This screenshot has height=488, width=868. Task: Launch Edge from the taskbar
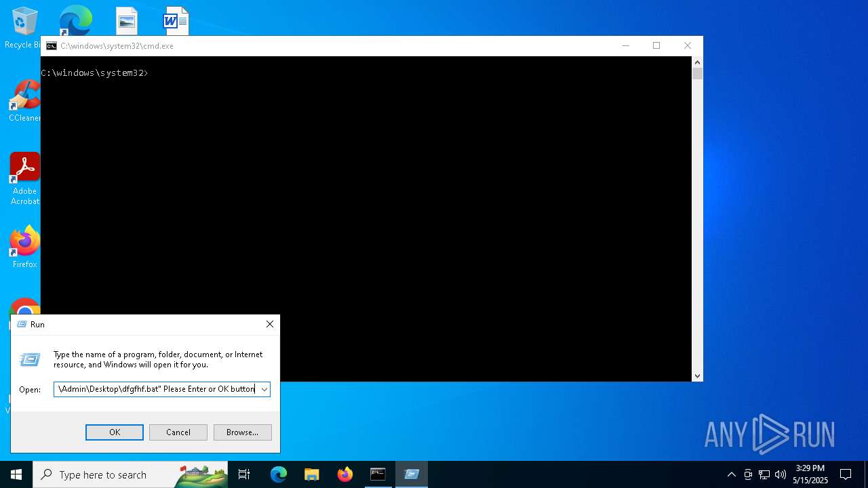tap(279, 474)
